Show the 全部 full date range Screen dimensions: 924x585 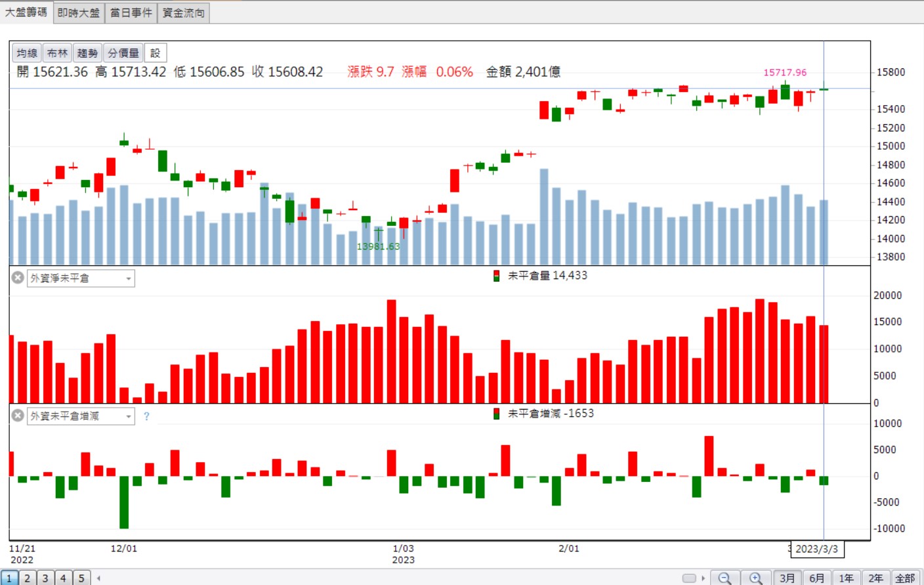[906, 578]
